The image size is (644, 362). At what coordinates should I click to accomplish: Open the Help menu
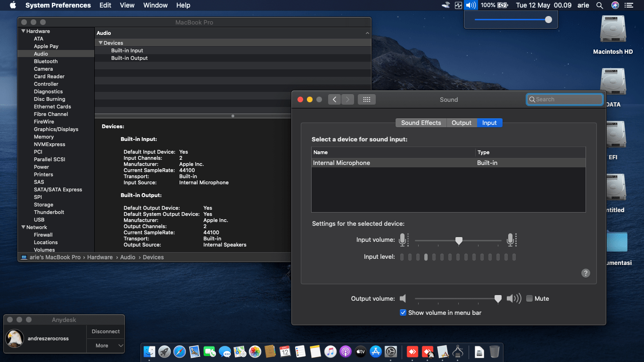(x=183, y=5)
